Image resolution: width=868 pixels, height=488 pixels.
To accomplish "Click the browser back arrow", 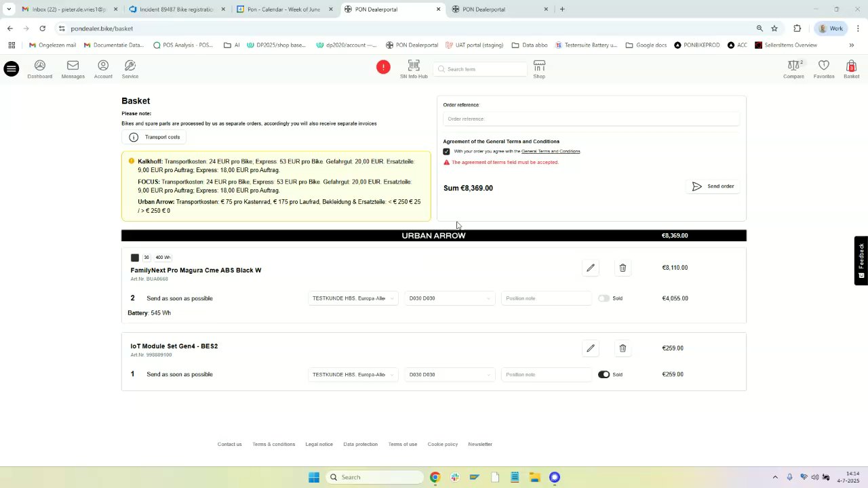I will coord(9,28).
